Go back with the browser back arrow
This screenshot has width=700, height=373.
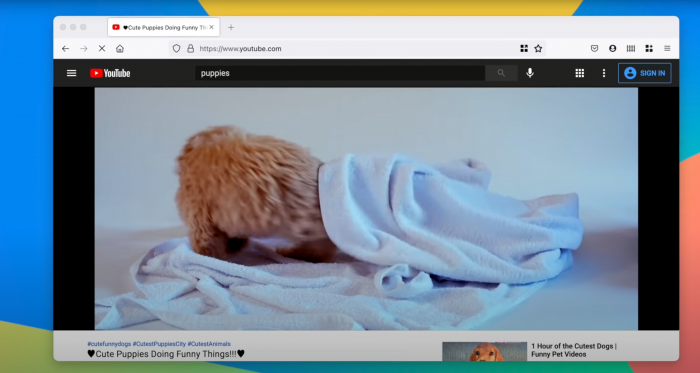[66, 49]
